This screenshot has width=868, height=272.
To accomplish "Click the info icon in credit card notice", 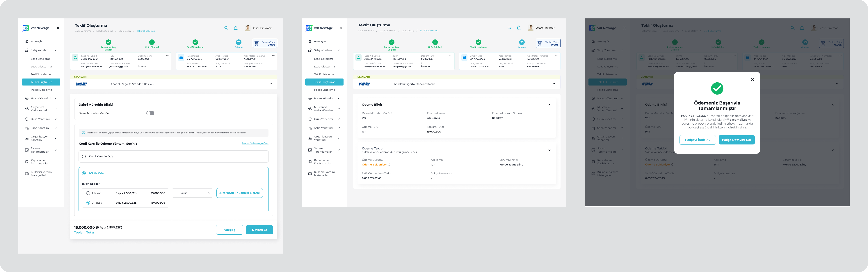I will tap(83, 133).
